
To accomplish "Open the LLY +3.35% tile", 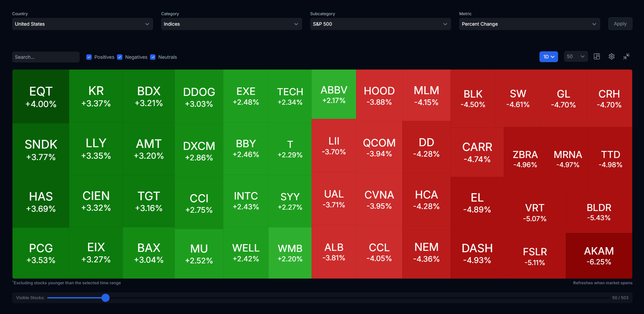I will [x=96, y=149].
